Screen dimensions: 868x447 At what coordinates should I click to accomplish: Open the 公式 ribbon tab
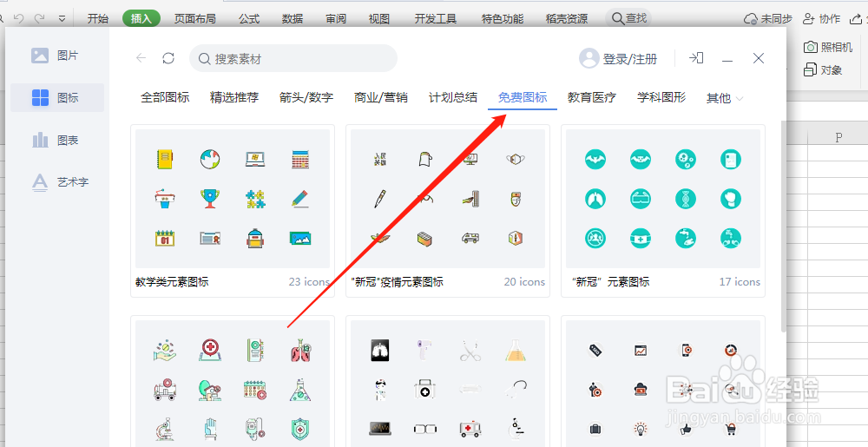coord(249,19)
